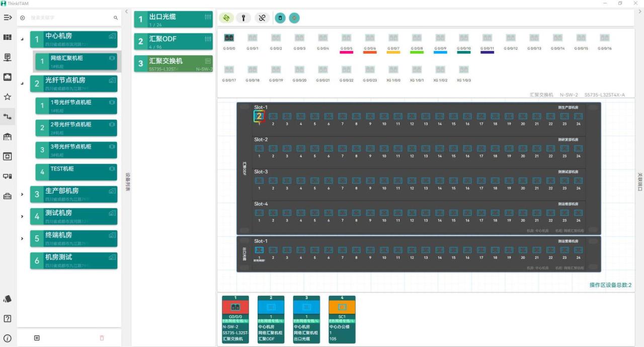Image resolution: width=644 pixels, height=347 pixels.
Task: Click the broken link disconnect icon
Action: [x=262, y=18]
